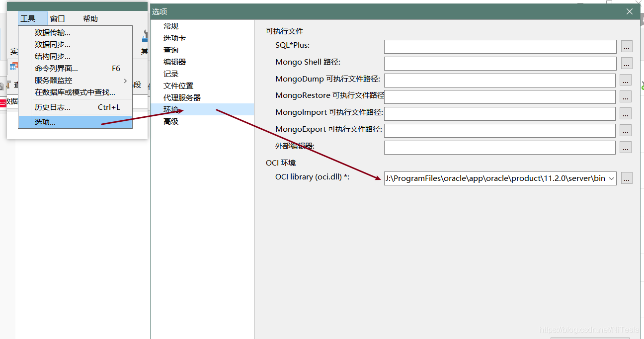Select 常规 in the options list
This screenshot has height=339, width=644.
(202, 26)
